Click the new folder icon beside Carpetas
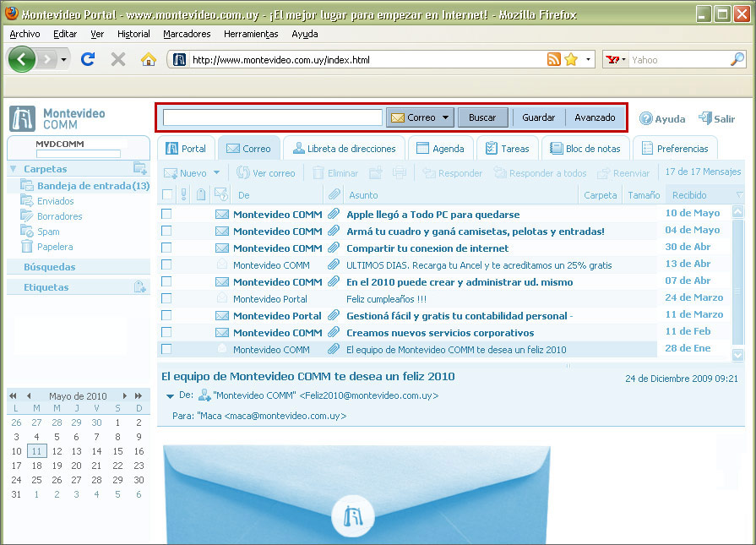The width and height of the screenshot is (756, 545). pos(139,169)
